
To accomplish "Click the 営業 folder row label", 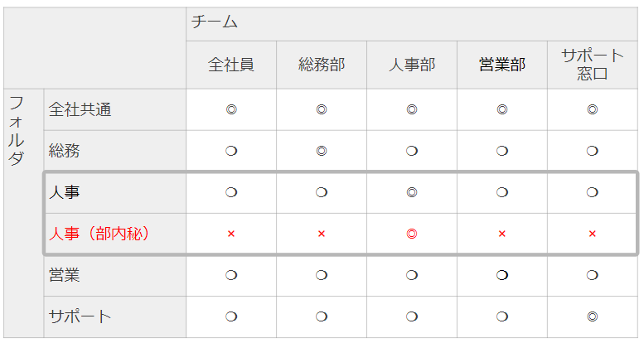I will click(x=65, y=275).
